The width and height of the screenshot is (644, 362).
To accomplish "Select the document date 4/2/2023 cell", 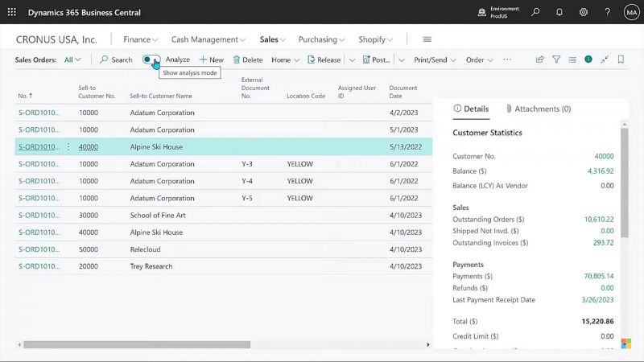I will click(403, 113).
